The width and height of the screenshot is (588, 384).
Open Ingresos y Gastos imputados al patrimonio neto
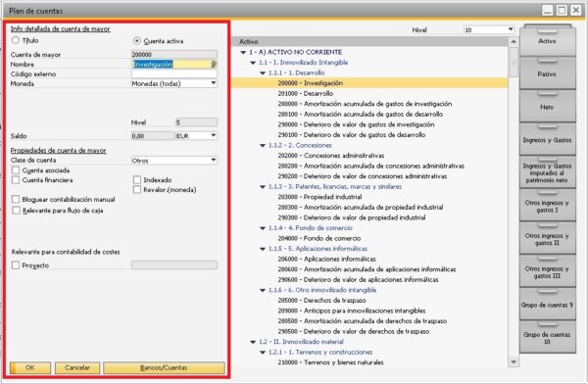tap(548, 172)
